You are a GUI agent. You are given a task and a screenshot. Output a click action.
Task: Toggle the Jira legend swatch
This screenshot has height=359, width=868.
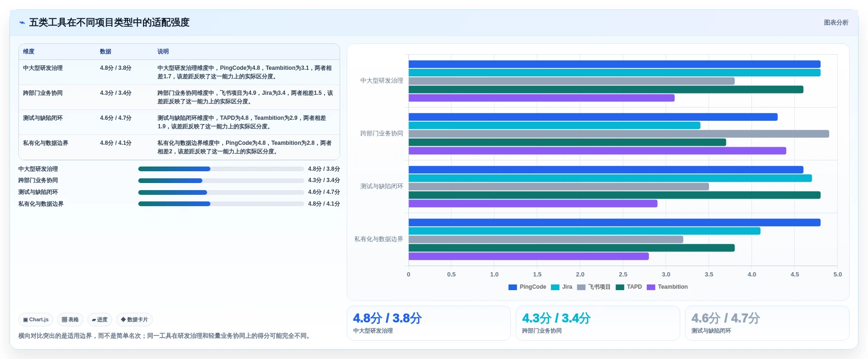point(555,287)
